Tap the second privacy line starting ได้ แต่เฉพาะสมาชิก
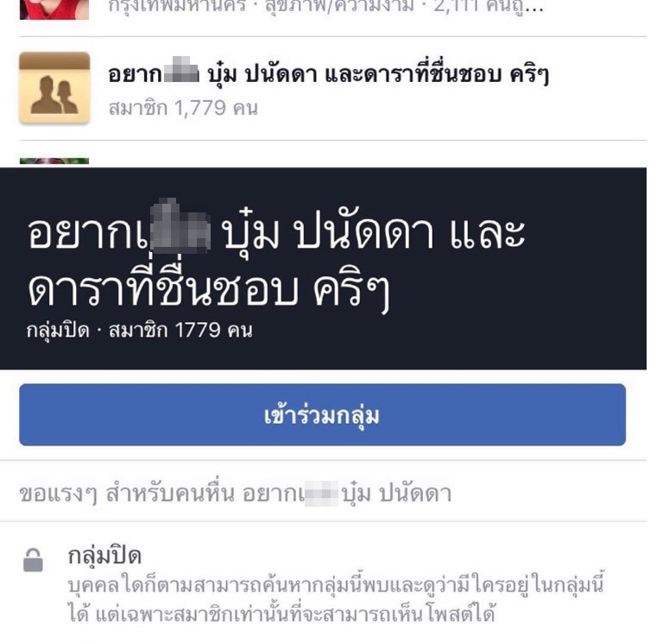The width and height of the screenshot is (663, 644). (x=281, y=614)
